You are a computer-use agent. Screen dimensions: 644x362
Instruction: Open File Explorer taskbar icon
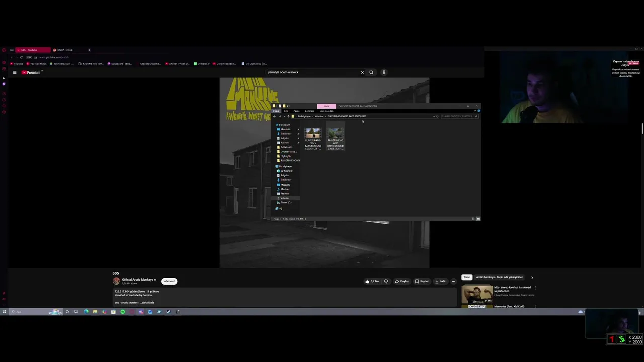coord(95,312)
